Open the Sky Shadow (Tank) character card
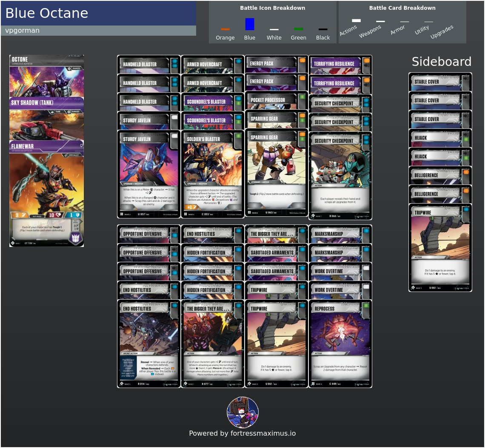 (46, 119)
